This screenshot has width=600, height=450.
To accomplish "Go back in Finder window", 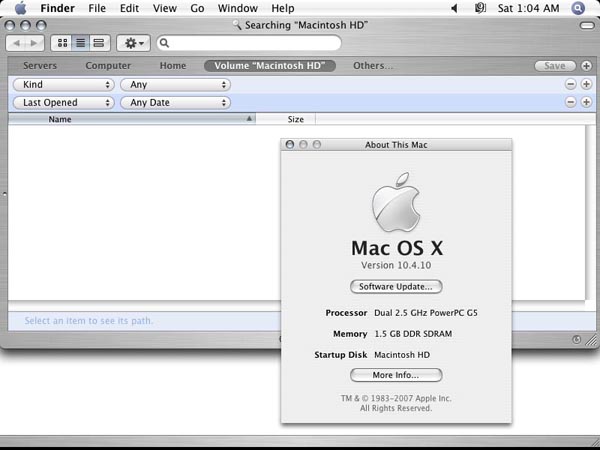I will point(16,43).
